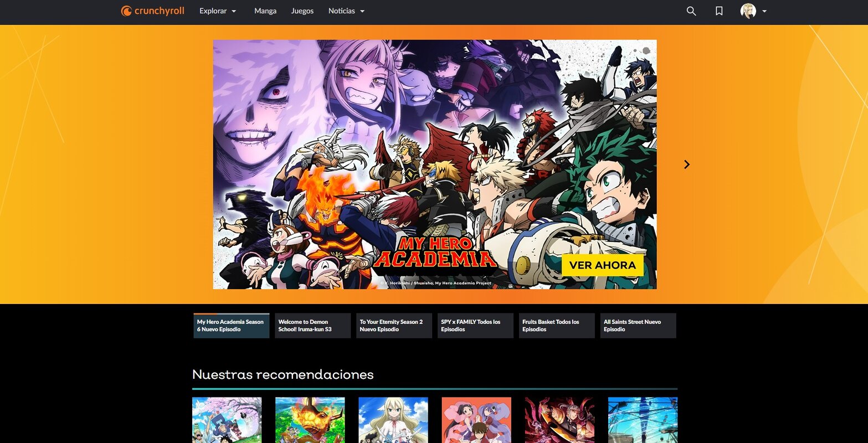The height and width of the screenshot is (443, 868).
Task: Open the first recommended anime thumbnail
Action: tap(227, 420)
